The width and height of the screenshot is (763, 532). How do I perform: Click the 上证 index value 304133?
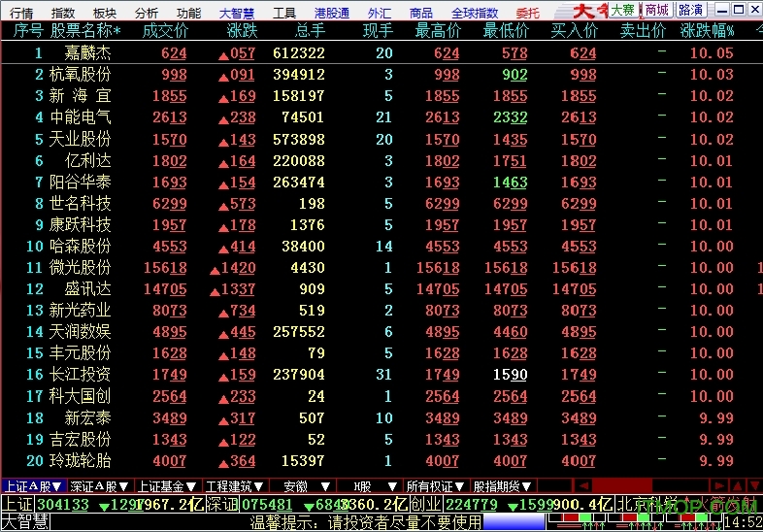[63, 504]
